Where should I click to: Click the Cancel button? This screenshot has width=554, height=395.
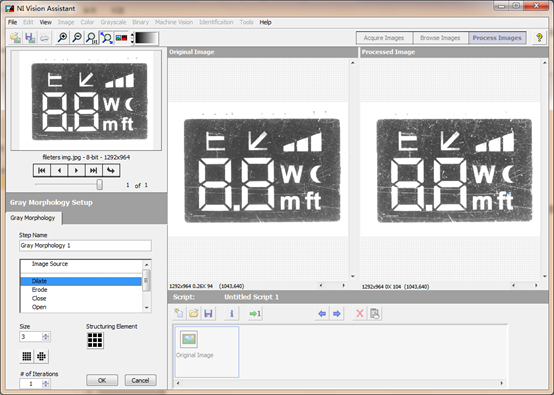(x=140, y=380)
